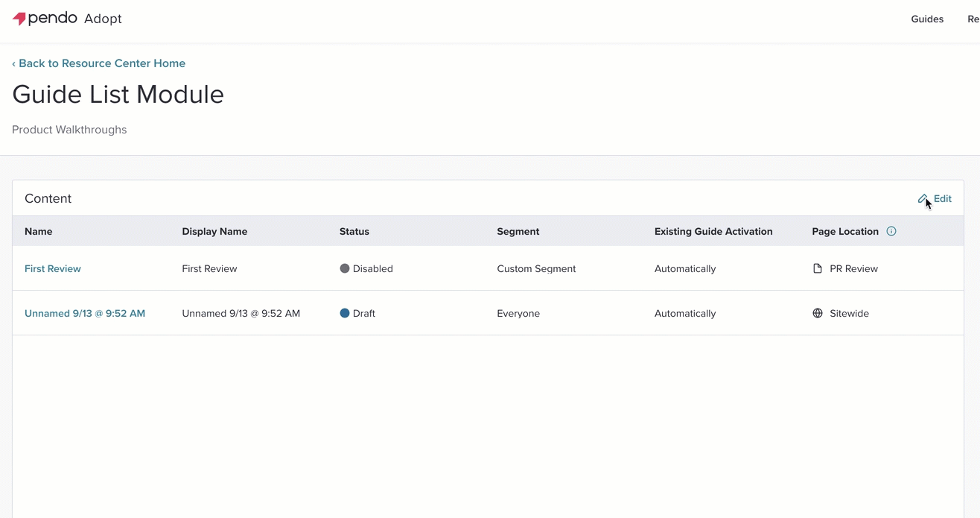
Task: Click the Name column header
Action: click(x=39, y=231)
